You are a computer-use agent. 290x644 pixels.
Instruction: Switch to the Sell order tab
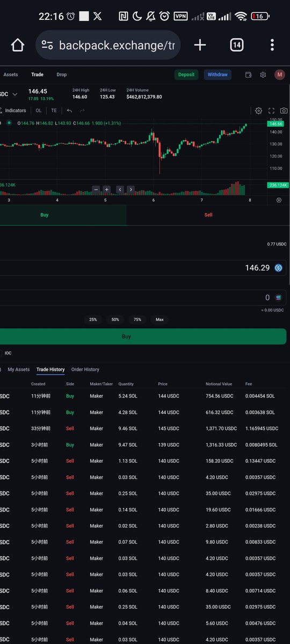coord(208,215)
